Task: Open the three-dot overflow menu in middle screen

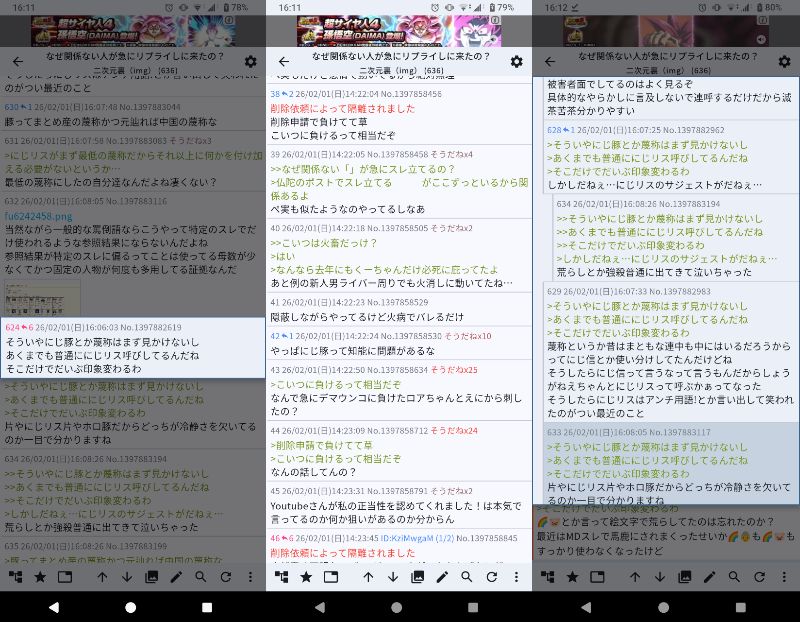Action: (516, 577)
